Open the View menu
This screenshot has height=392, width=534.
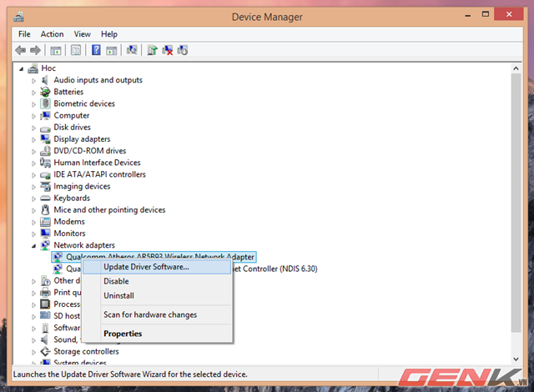tap(82, 34)
